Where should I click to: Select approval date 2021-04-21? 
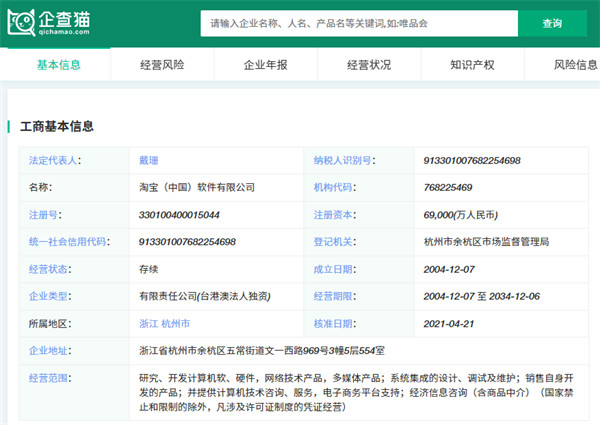(x=449, y=324)
